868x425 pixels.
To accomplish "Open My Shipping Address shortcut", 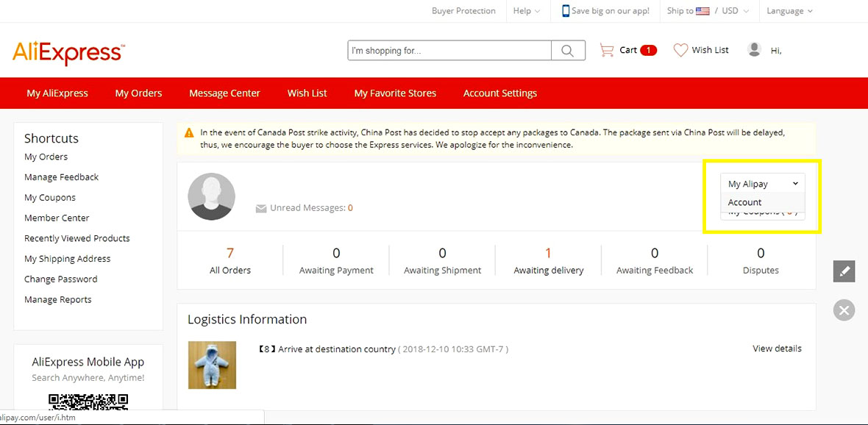I will click(x=68, y=259).
